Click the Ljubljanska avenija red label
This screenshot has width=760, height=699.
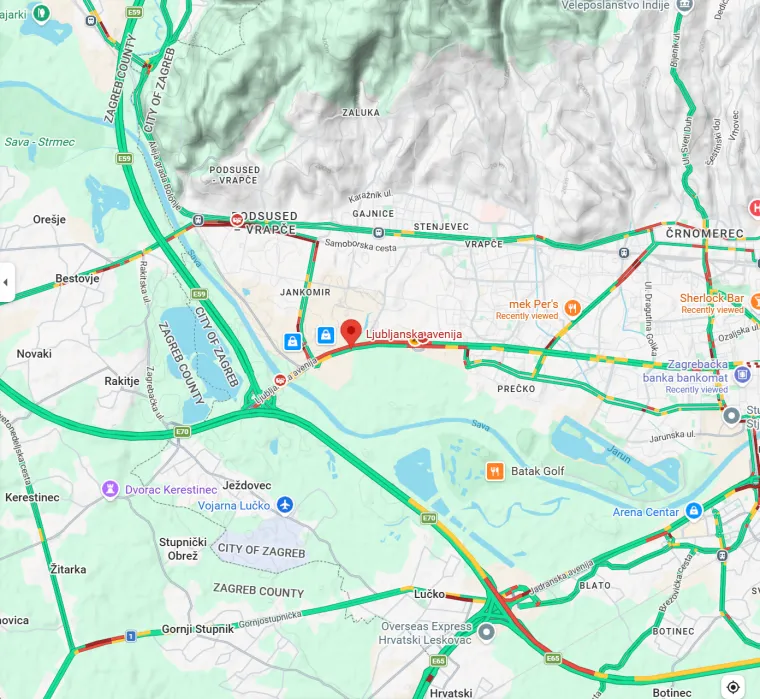tap(413, 334)
